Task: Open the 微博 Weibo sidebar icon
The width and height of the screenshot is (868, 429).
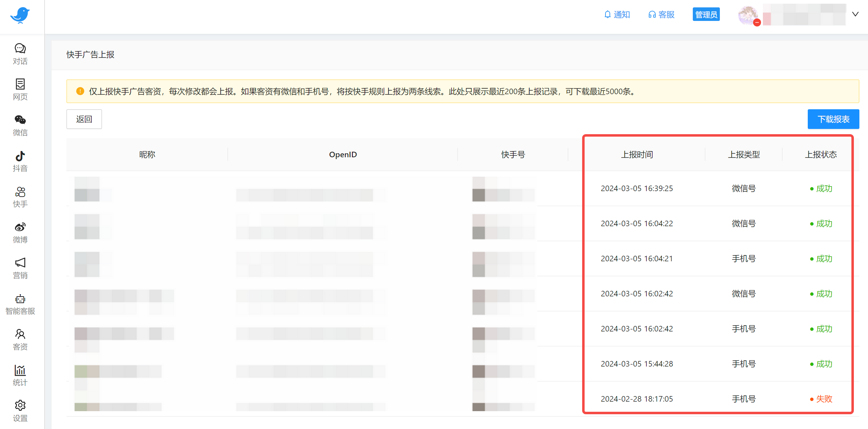Action: coord(20,232)
